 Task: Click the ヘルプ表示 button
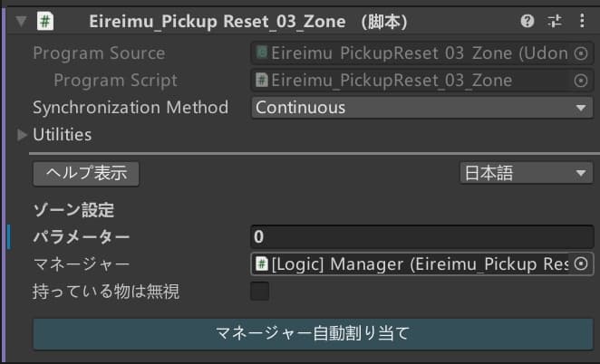[x=86, y=174]
